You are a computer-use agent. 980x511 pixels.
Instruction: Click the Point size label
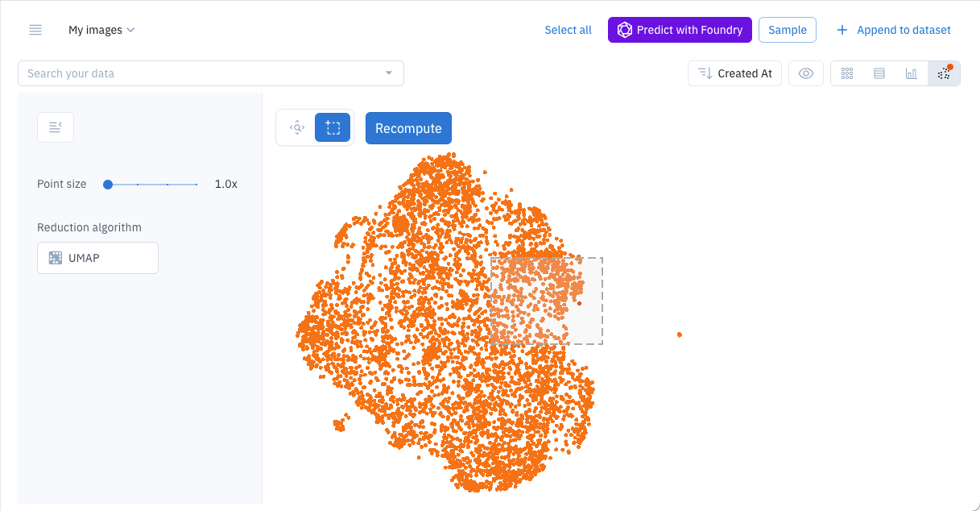click(62, 184)
